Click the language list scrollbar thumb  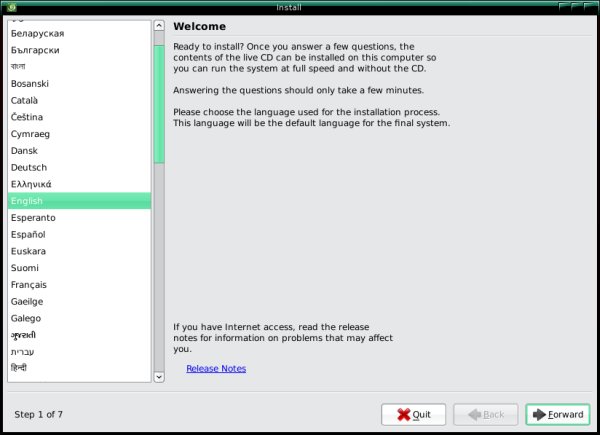[159, 104]
